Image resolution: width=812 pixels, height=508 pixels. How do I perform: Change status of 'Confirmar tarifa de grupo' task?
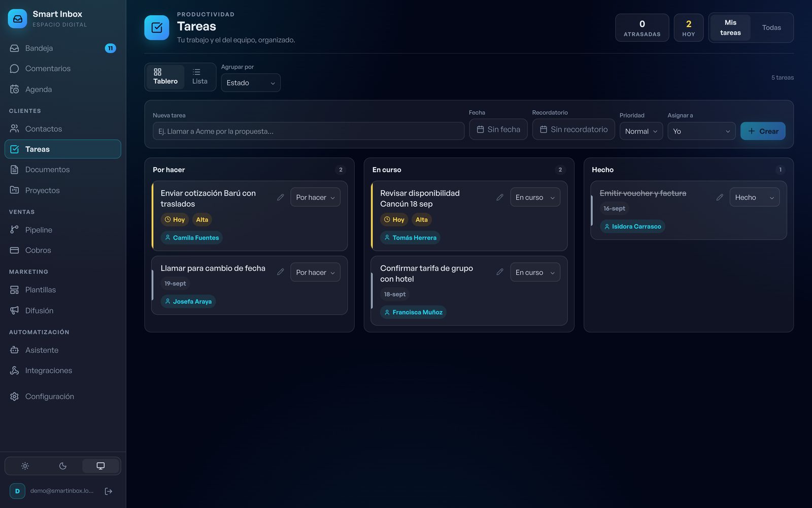(535, 272)
